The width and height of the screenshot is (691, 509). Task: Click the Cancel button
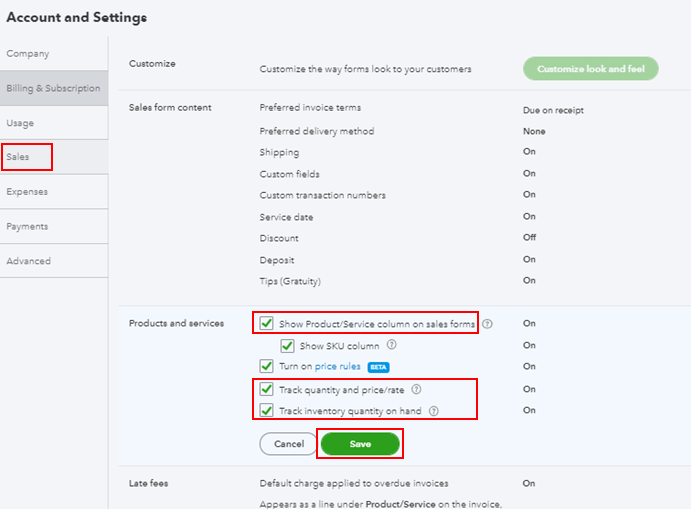click(x=288, y=443)
